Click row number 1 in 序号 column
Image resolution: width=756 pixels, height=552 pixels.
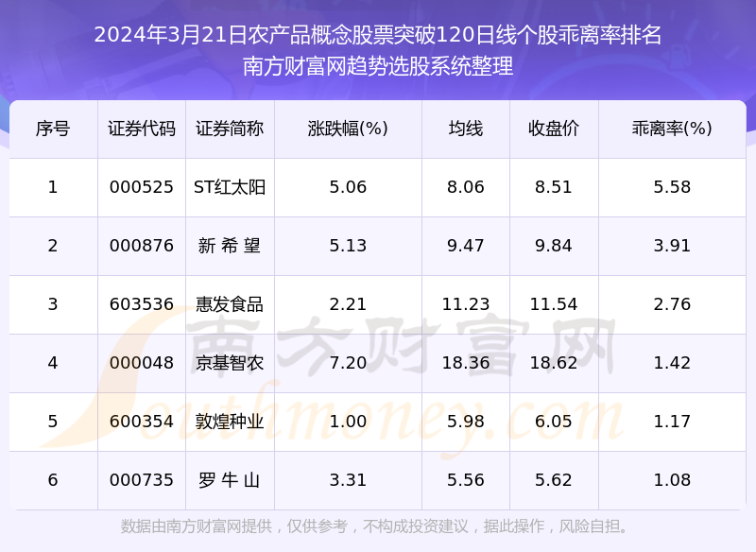[x=53, y=187]
